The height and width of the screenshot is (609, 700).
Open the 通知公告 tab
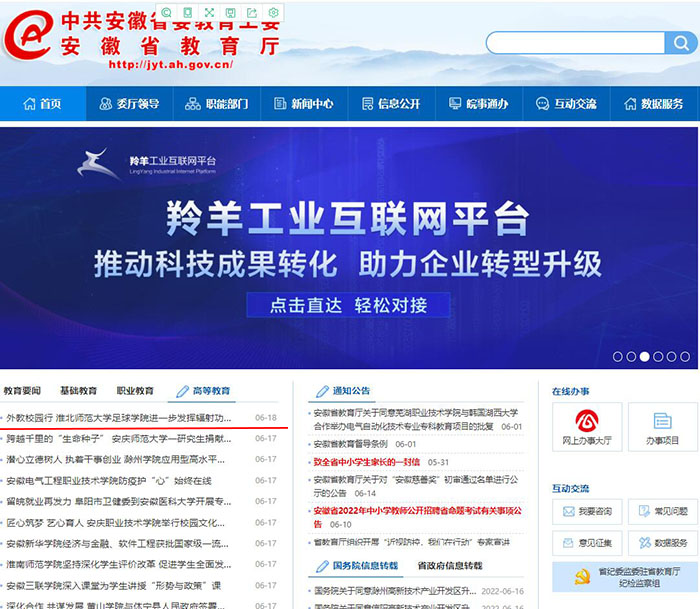343,391
